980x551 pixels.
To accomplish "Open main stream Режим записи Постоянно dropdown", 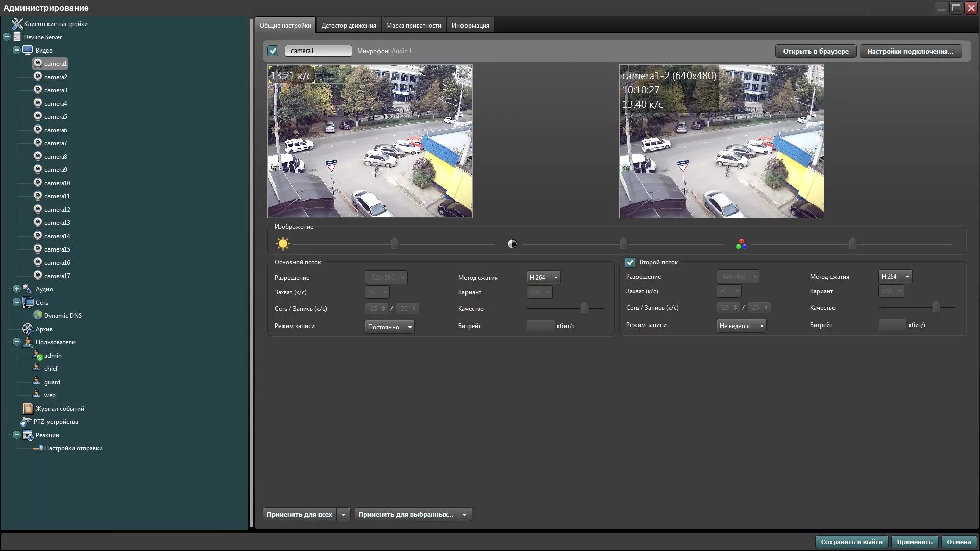I will pyautogui.click(x=390, y=327).
